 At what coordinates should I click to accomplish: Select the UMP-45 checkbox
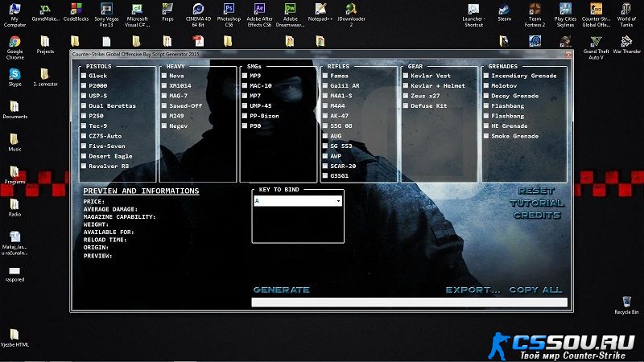tap(245, 106)
